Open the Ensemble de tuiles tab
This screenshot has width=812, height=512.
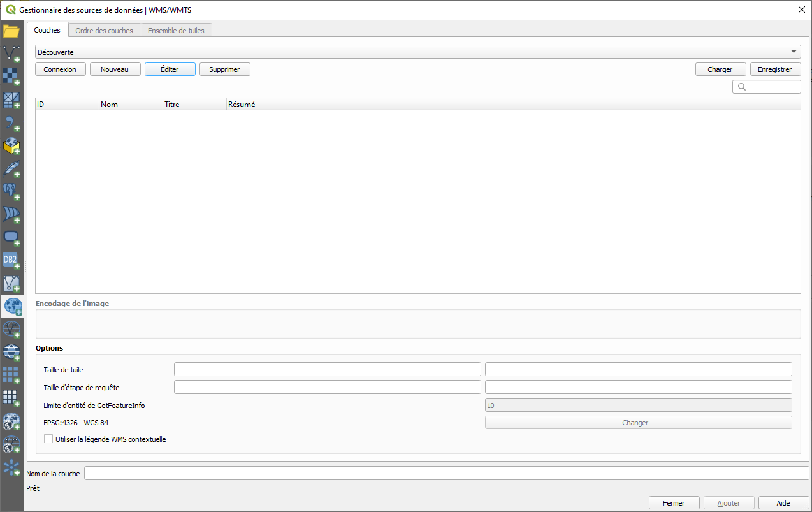point(177,29)
